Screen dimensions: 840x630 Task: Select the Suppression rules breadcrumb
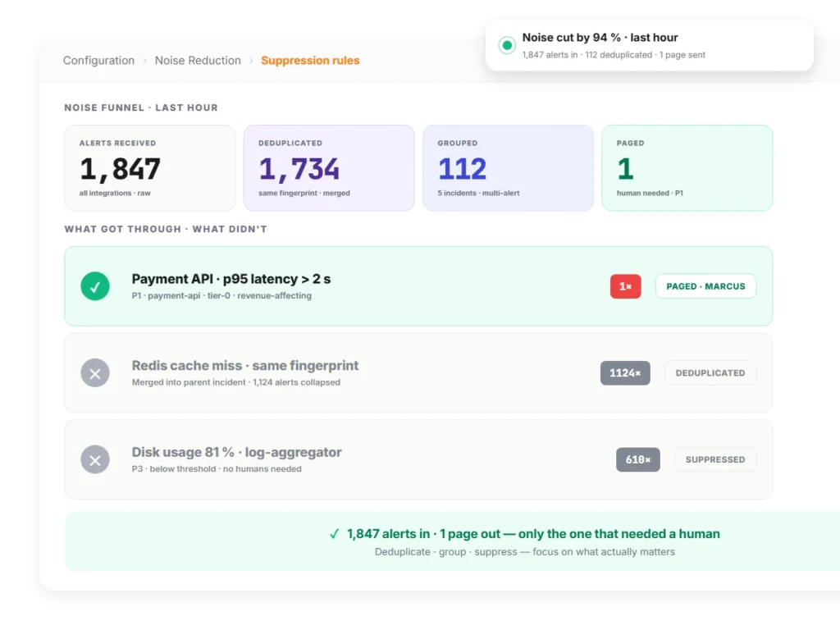click(x=310, y=61)
